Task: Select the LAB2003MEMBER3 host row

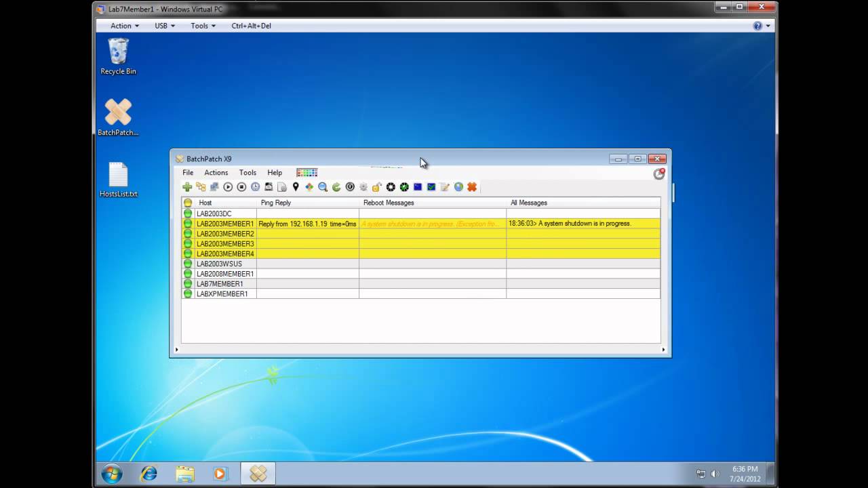Action: (x=420, y=243)
